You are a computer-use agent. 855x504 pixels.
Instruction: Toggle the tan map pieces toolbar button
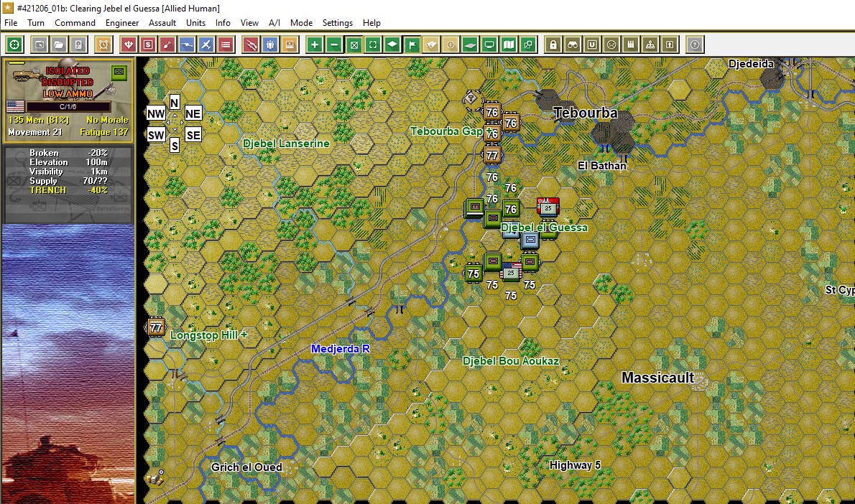(x=431, y=45)
